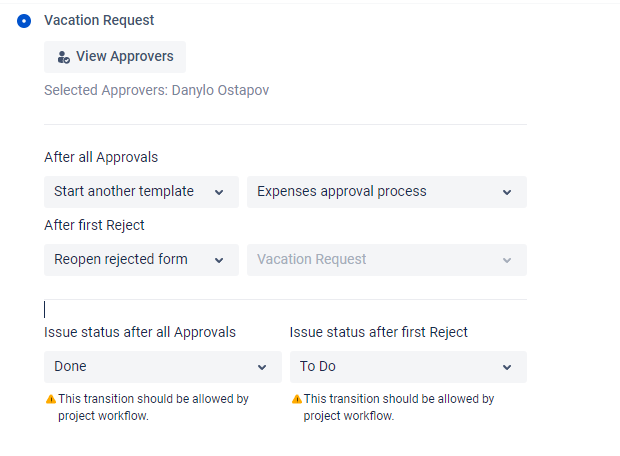
Task: Click the chevron on greyed-out Vacation Request field
Action: [507, 260]
